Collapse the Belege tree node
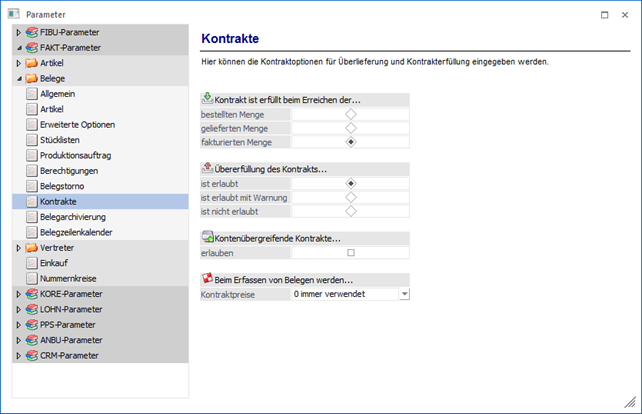The width and height of the screenshot is (642, 414). pos(18,78)
